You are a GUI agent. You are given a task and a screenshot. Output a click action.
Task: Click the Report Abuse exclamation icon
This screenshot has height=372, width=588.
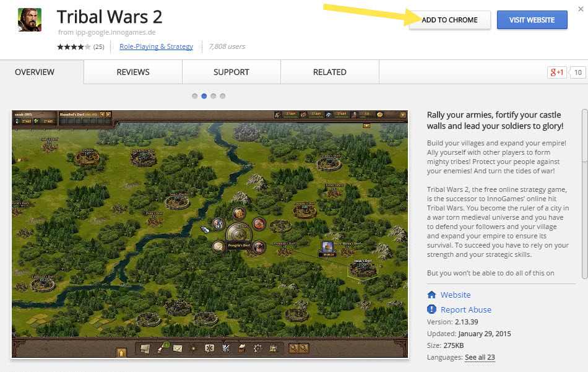(x=431, y=309)
